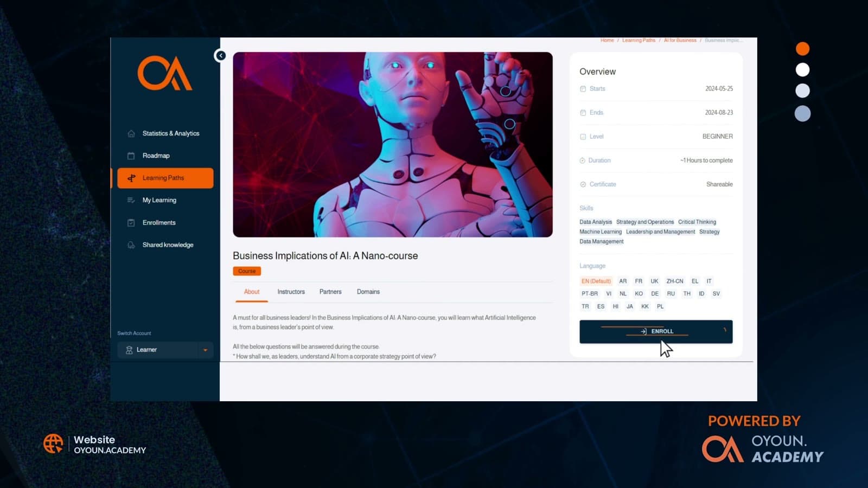
Task: Switch to the Partners tab
Action: click(330, 292)
